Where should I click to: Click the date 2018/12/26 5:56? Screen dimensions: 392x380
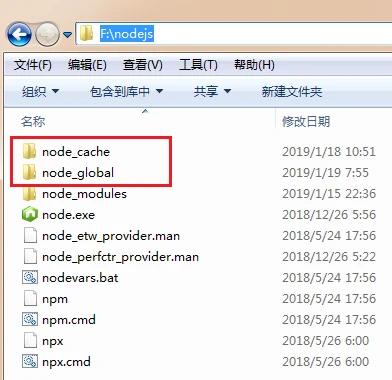[x=329, y=215]
